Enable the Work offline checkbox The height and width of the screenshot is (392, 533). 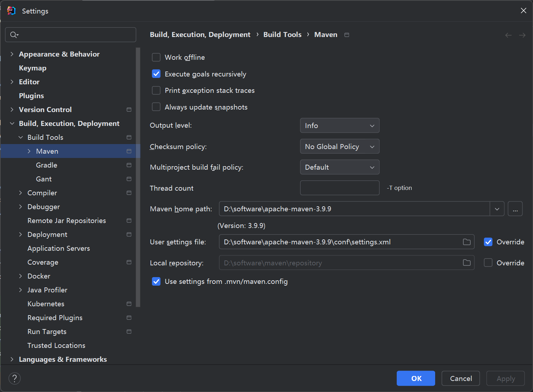[156, 57]
